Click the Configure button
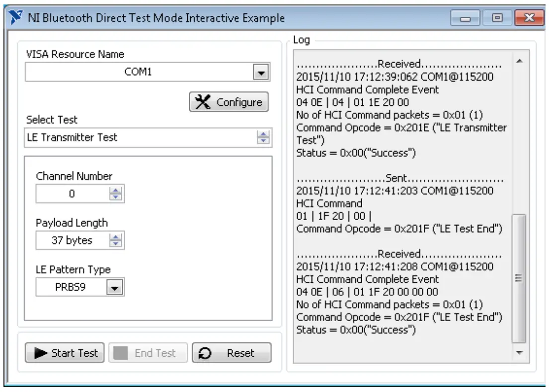 point(229,102)
